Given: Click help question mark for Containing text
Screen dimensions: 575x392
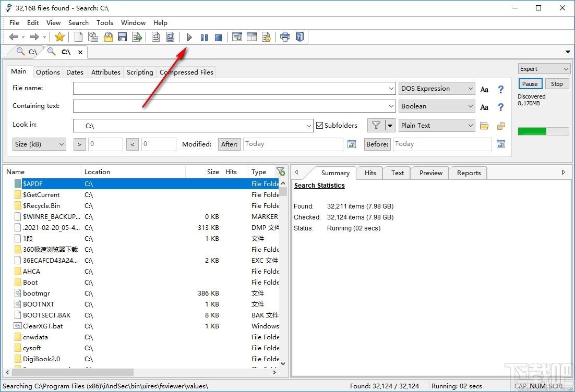Looking at the screenshot, I should point(500,107).
